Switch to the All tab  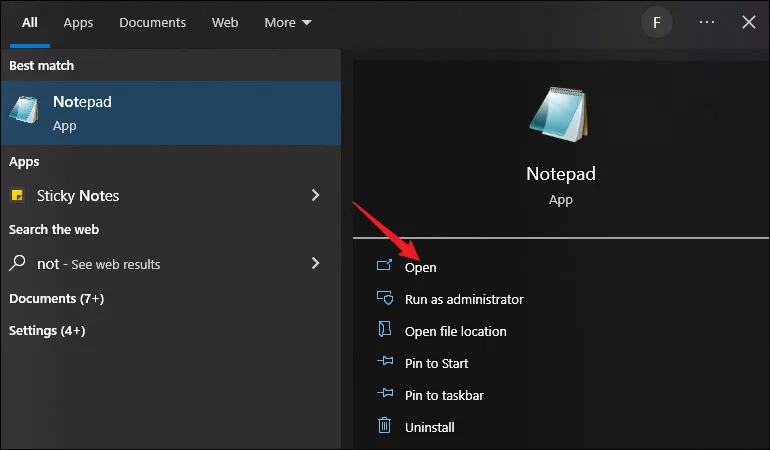pyautogui.click(x=29, y=23)
